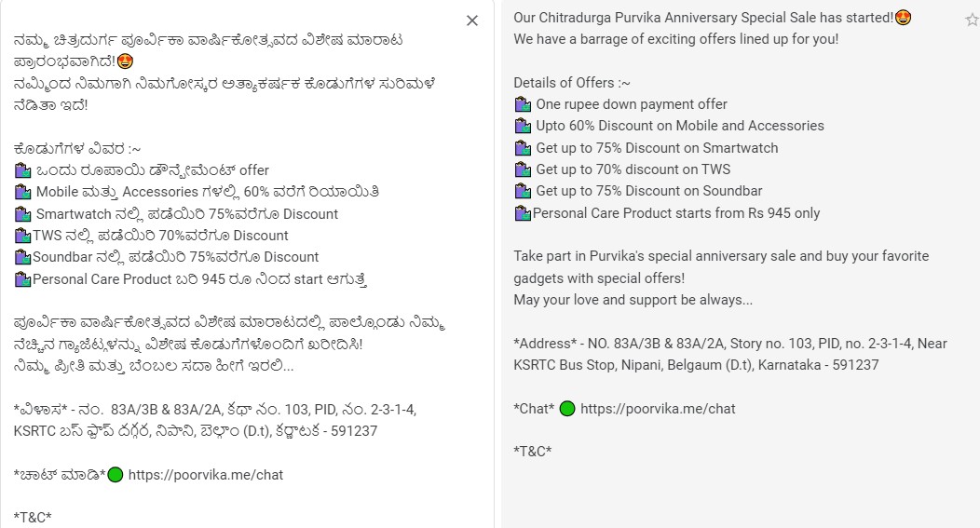The height and width of the screenshot is (528, 980).
Task: Open poorvika.me/chat link in English message
Action: [x=658, y=409]
